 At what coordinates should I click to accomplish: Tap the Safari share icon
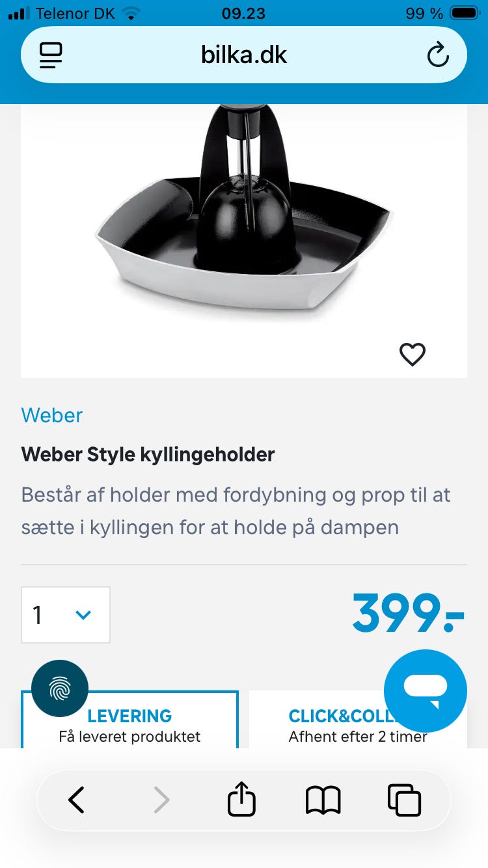click(x=241, y=798)
